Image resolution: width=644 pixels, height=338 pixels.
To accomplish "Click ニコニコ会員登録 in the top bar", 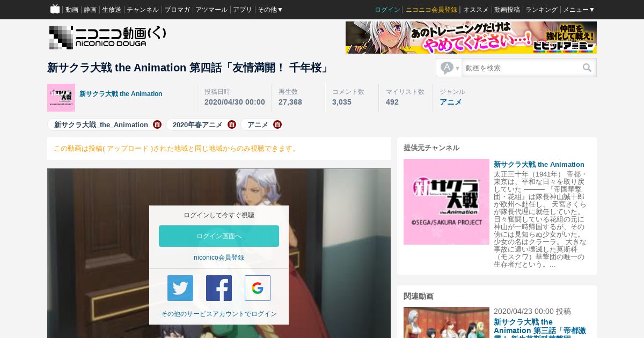I will (431, 10).
